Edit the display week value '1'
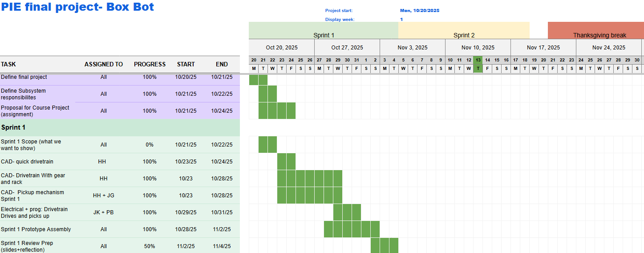Viewport: 644px width, 253px height. coord(401,20)
